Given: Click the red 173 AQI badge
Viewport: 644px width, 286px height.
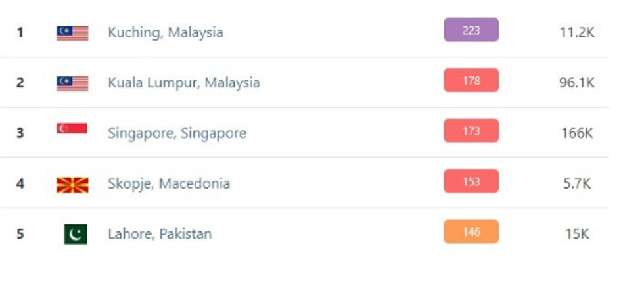Looking at the screenshot, I should (471, 131).
